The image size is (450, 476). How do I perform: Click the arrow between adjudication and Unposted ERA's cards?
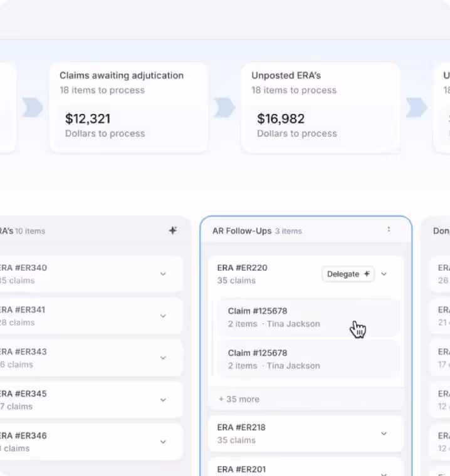tap(224, 108)
